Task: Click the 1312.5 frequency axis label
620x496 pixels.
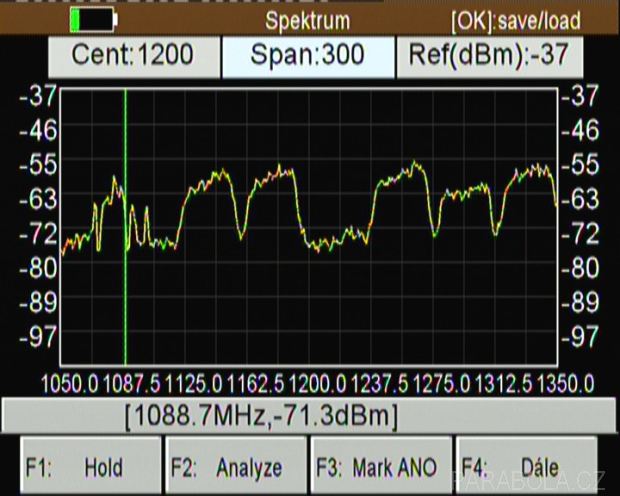Action: 504,384
